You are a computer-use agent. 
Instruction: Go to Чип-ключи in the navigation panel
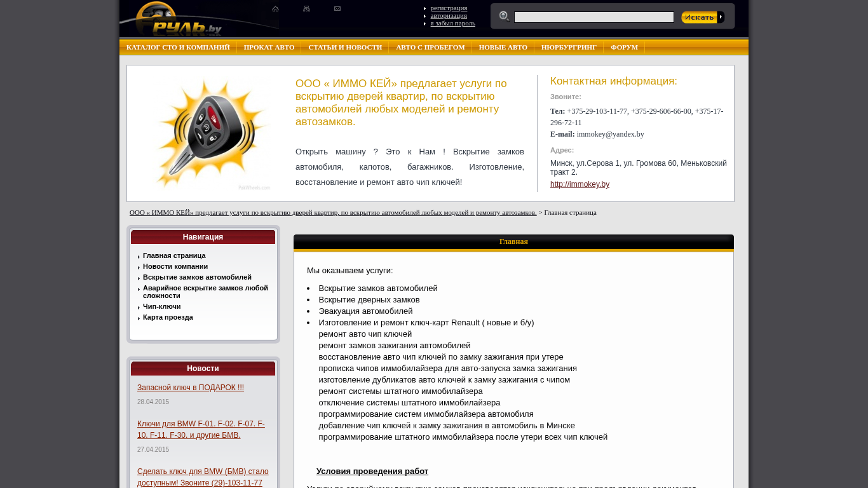pos(162,306)
